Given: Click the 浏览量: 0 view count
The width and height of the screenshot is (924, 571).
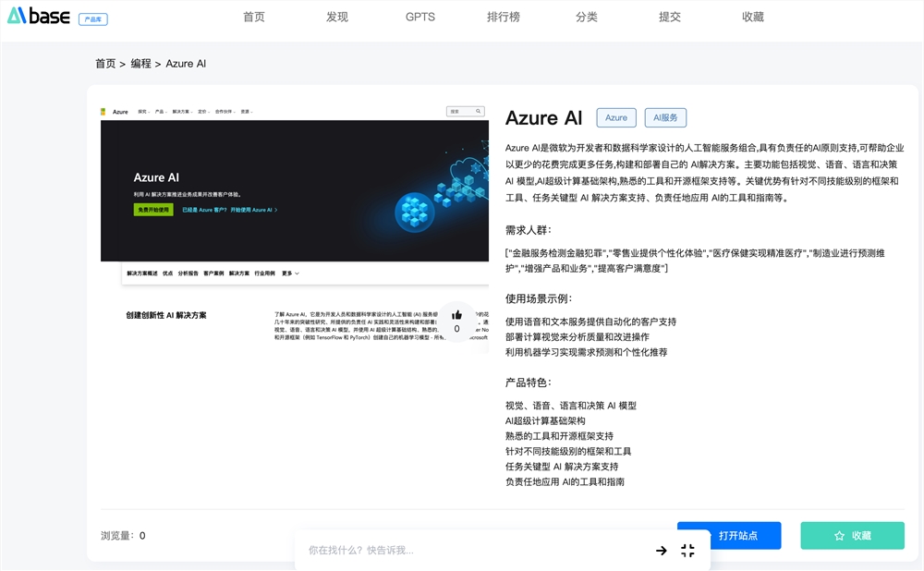Looking at the screenshot, I should 123,536.
